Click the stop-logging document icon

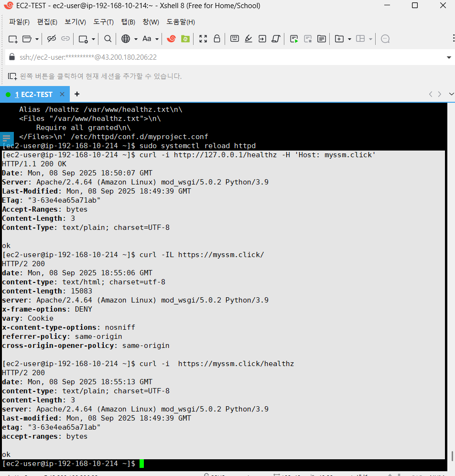308,39
